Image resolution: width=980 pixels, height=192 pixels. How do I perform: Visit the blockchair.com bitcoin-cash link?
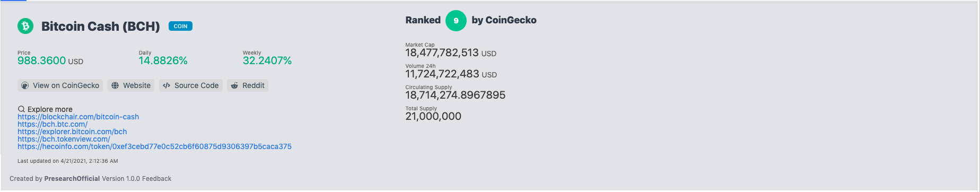tap(78, 117)
